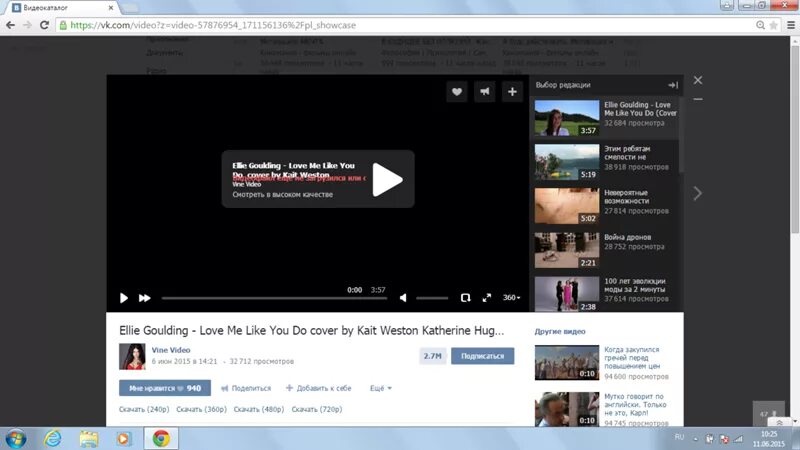Click the Скачать (360p) download link
The width and height of the screenshot is (800, 450).
(x=202, y=409)
